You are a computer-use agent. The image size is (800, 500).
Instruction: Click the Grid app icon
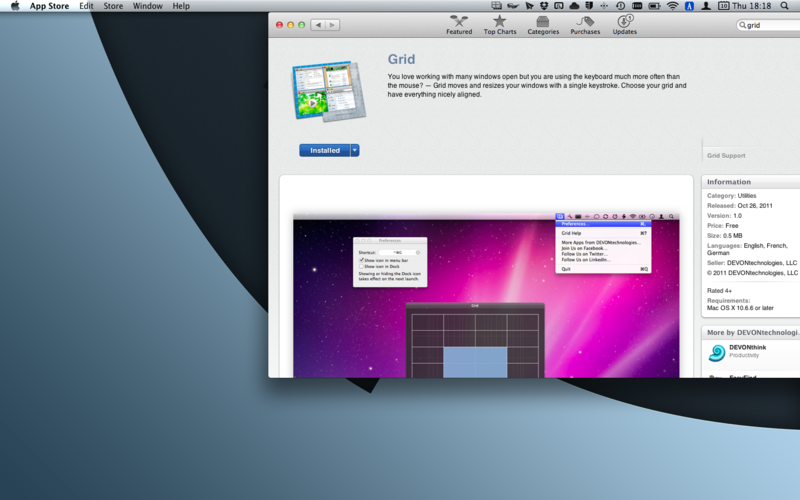tap(329, 91)
